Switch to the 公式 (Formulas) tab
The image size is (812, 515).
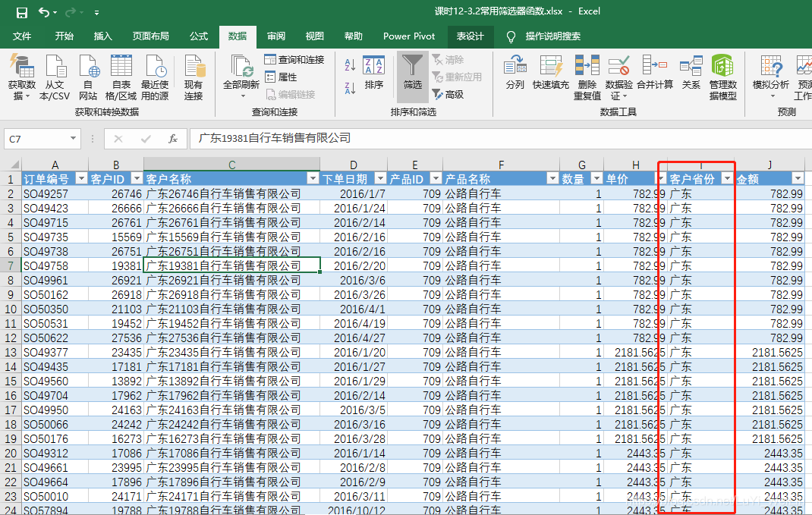point(198,36)
